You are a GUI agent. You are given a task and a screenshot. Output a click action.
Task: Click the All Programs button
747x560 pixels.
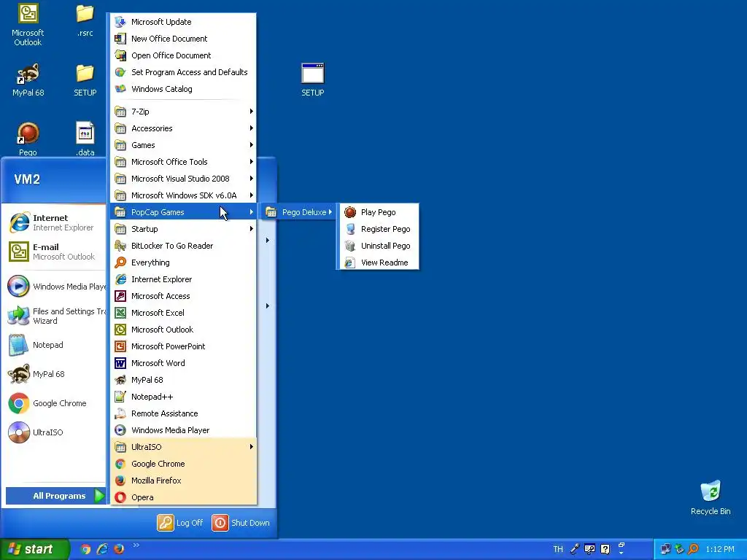(55, 496)
